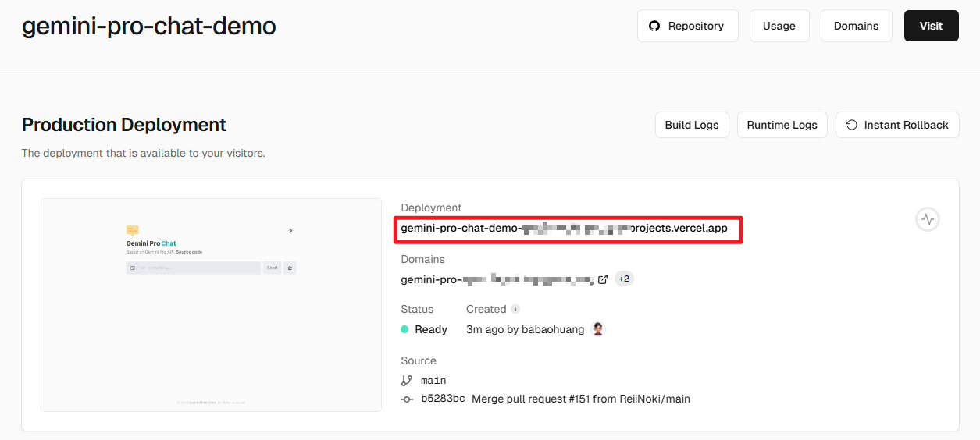Open the Domains settings
This screenshot has width=980, height=440.
tap(856, 26)
